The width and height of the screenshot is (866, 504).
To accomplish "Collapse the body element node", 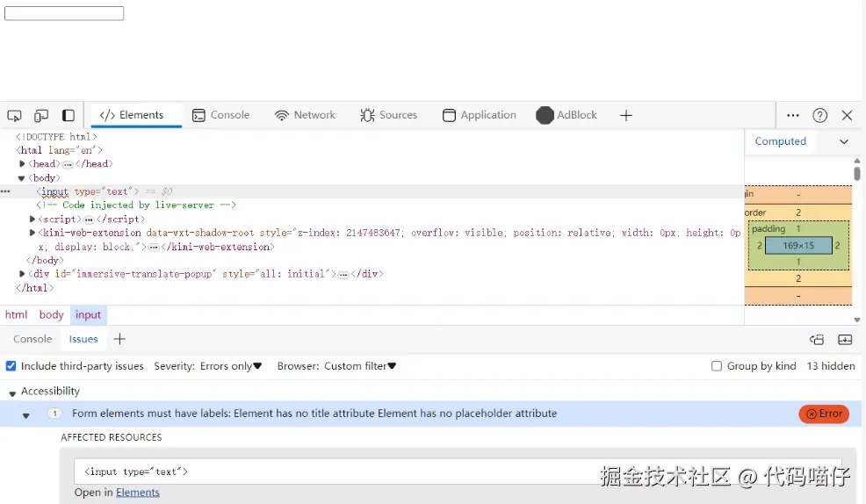I will click(22, 178).
